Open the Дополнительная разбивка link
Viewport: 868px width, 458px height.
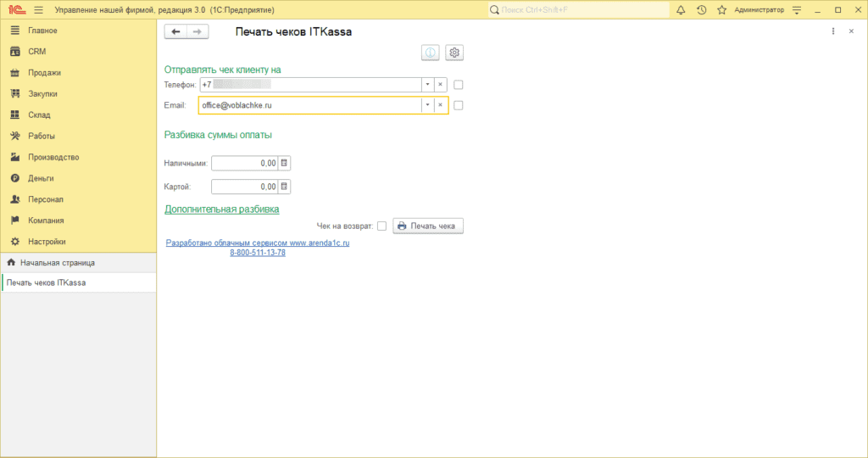point(221,209)
